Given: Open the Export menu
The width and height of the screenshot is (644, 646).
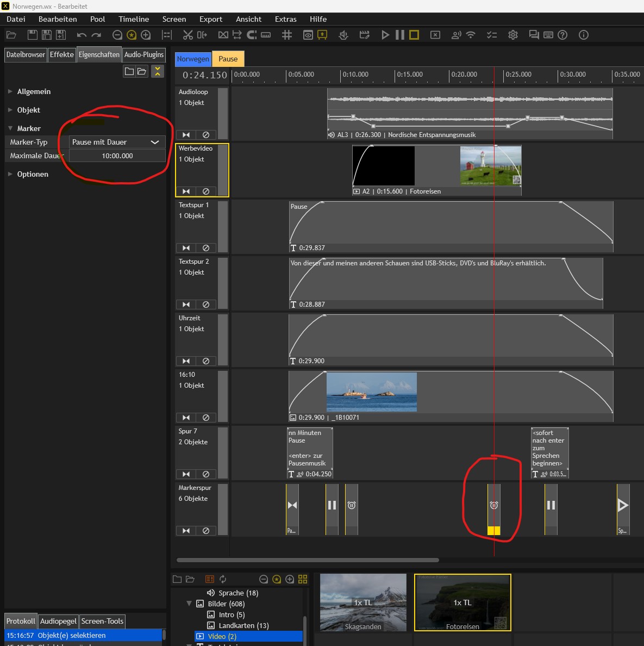Looking at the screenshot, I should pyautogui.click(x=211, y=19).
